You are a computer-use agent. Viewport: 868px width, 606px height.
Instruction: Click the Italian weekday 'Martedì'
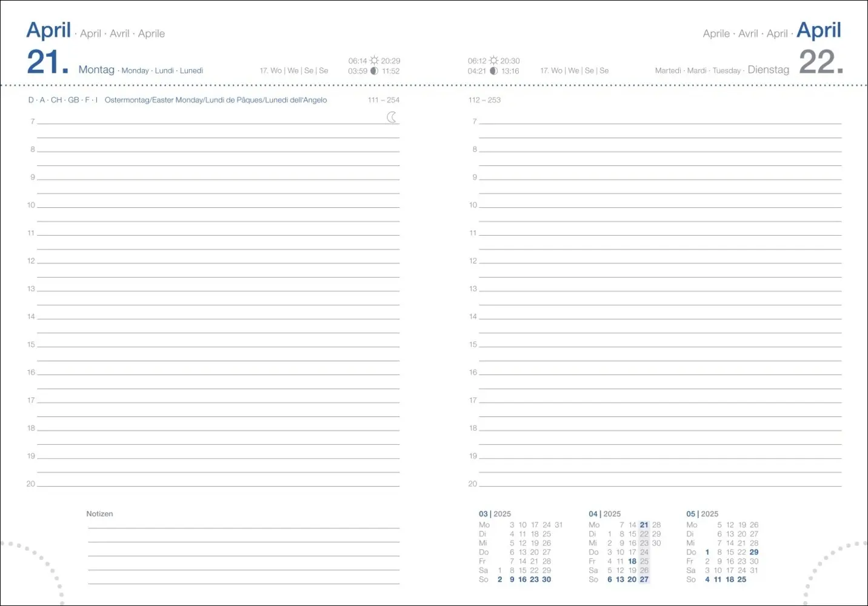(x=668, y=71)
